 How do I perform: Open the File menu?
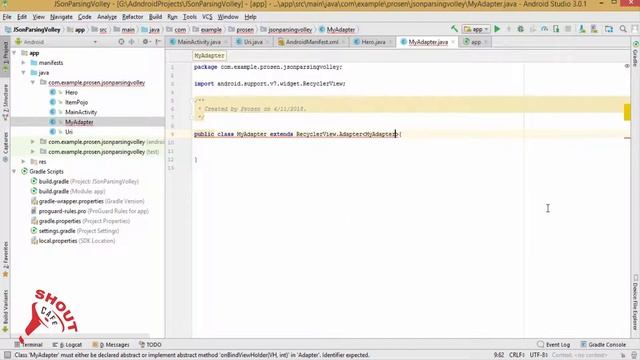coord(7,17)
